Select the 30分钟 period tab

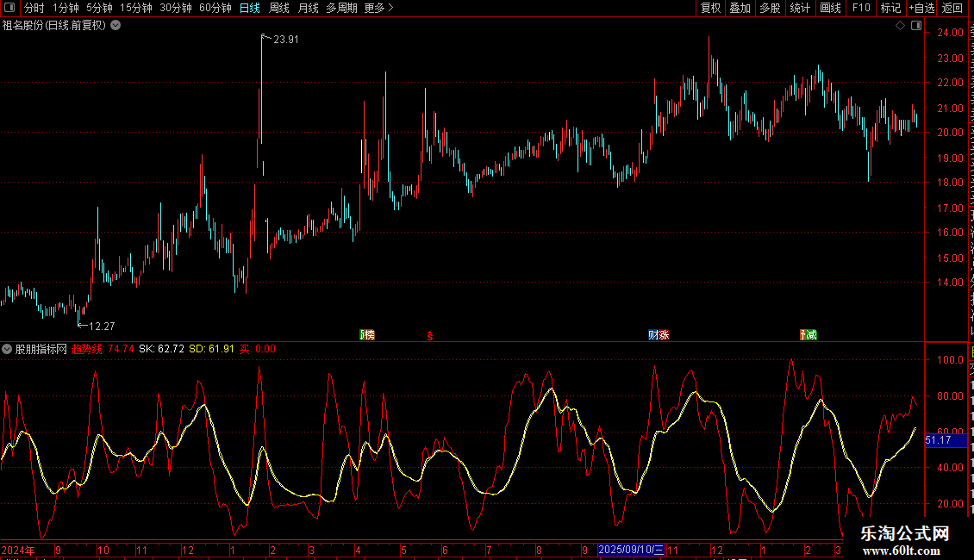[176, 8]
